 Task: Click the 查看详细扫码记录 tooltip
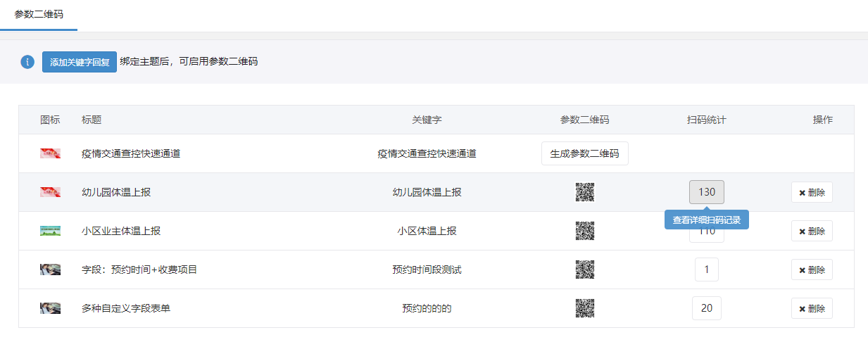pos(706,220)
